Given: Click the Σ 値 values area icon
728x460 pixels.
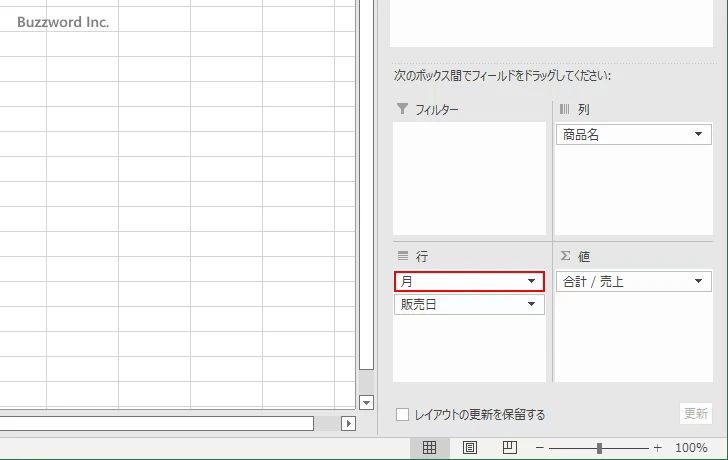Looking at the screenshot, I should 565,256.
